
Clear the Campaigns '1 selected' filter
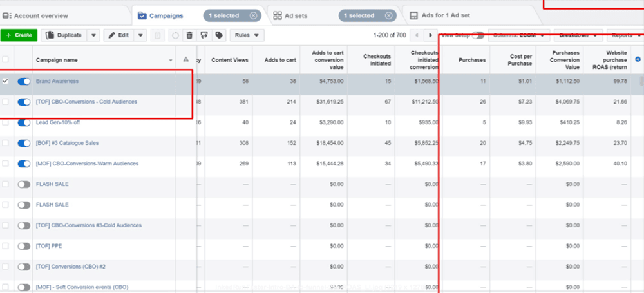[x=252, y=15]
